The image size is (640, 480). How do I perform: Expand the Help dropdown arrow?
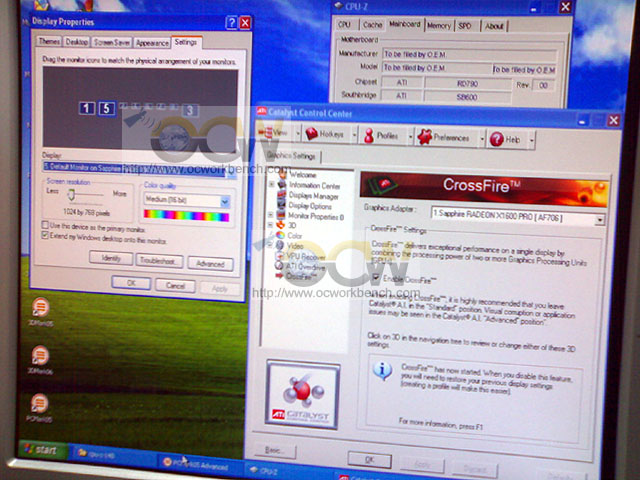(x=531, y=140)
